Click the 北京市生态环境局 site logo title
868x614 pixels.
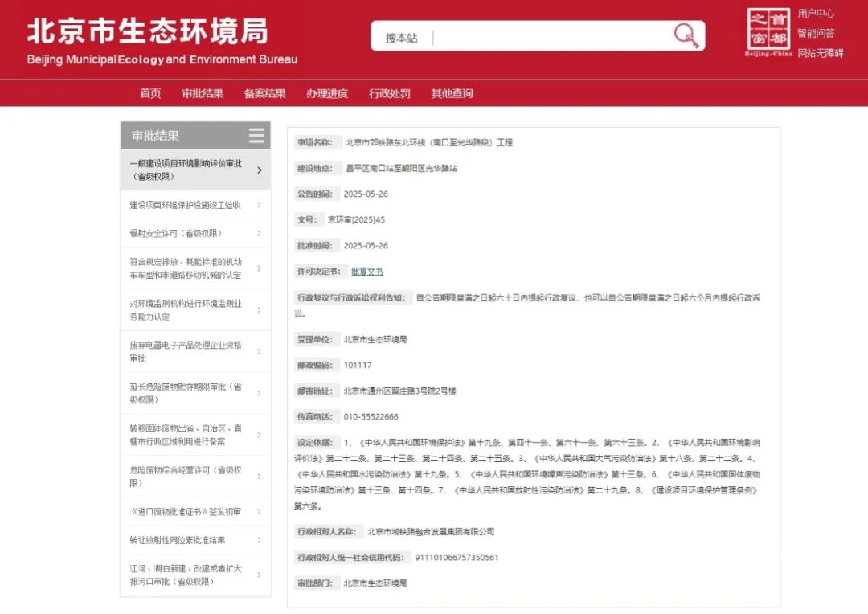click(149, 31)
